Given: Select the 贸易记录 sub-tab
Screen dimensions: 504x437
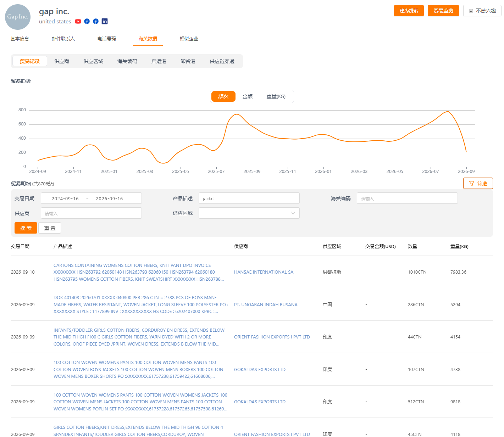Looking at the screenshot, I should [30, 61].
